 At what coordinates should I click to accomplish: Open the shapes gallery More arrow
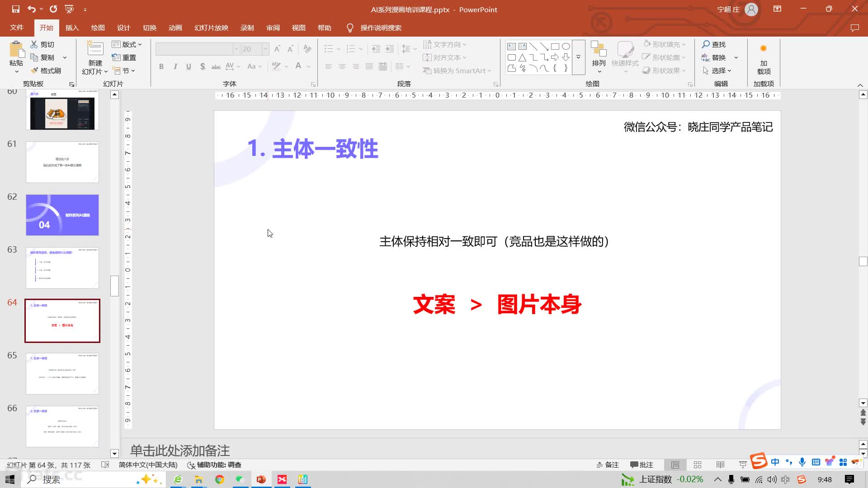click(578, 57)
